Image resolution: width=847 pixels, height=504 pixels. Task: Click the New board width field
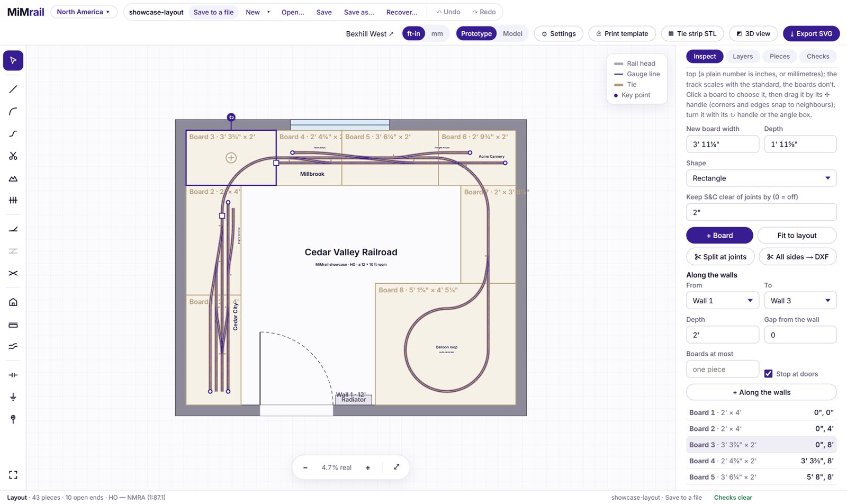click(x=723, y=144)
